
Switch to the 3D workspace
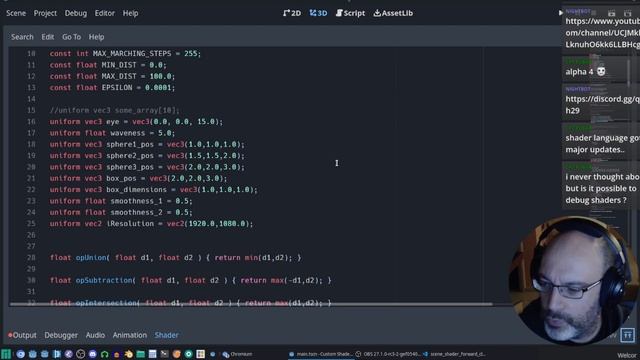tap(318, 13)
